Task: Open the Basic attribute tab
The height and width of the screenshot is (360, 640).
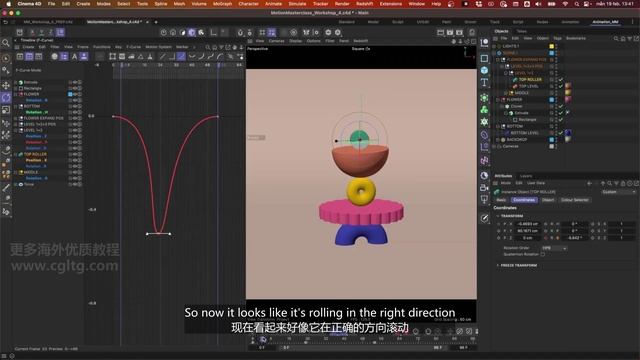Action: pyautogui.click(x=501, y=200)
